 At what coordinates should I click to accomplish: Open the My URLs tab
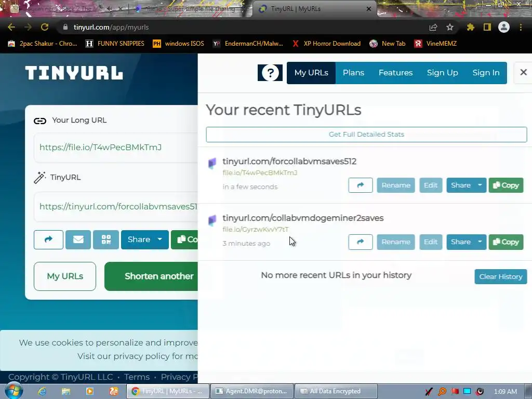[311, 73]
